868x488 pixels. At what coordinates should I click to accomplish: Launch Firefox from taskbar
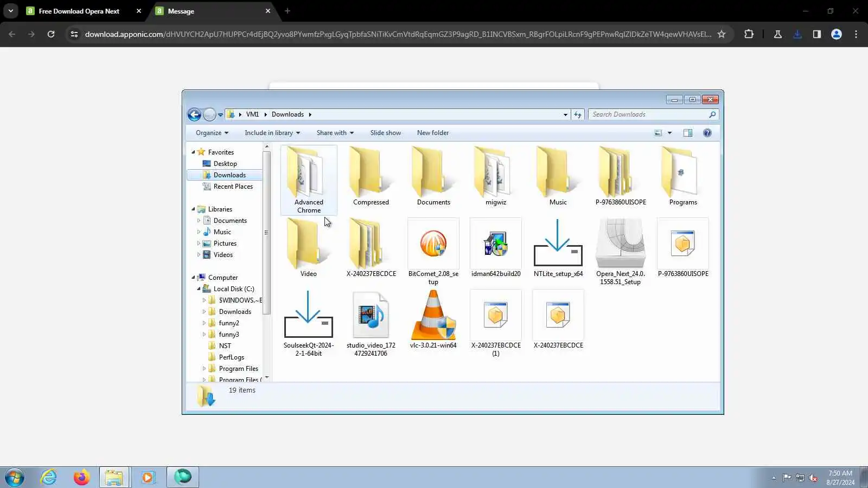[x=81, y=478]
